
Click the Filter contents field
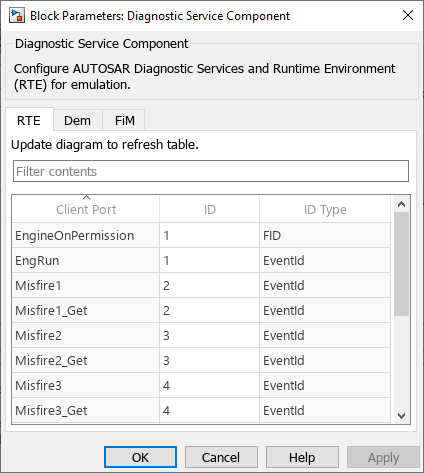point(211,171)
